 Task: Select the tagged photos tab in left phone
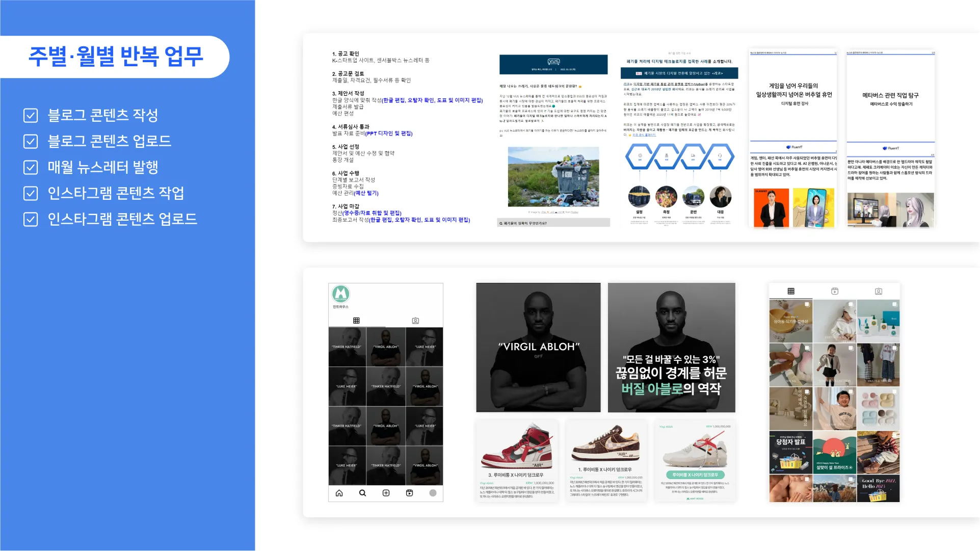click(x=415, y=321)
